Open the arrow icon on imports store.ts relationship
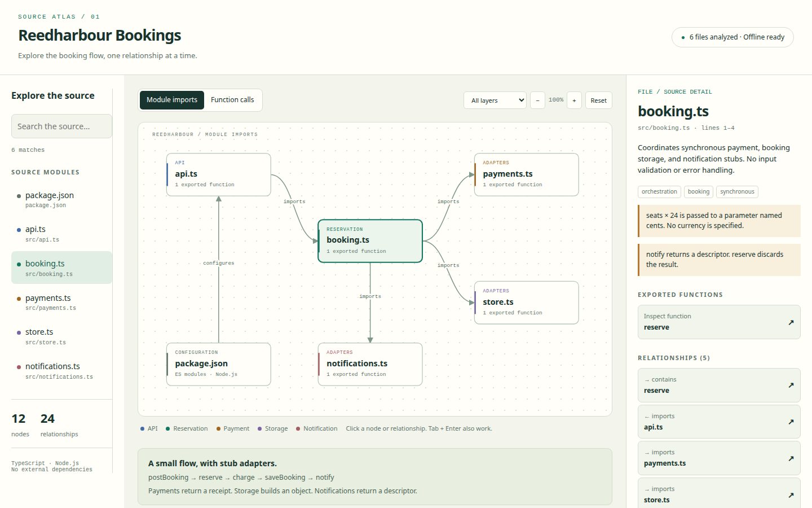Viewport: 812px width, 508px height. pyautogui.click(x=791, y=495)
